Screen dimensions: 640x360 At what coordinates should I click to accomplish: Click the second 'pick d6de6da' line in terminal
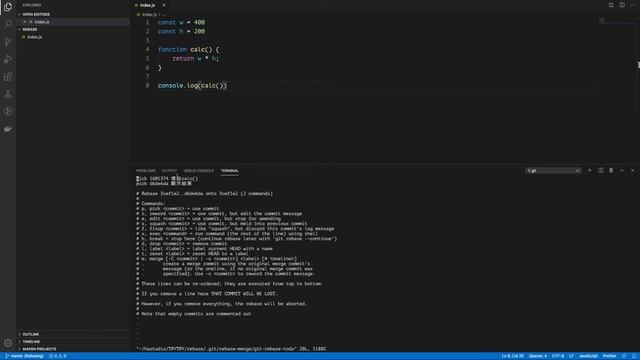(164, 184)
